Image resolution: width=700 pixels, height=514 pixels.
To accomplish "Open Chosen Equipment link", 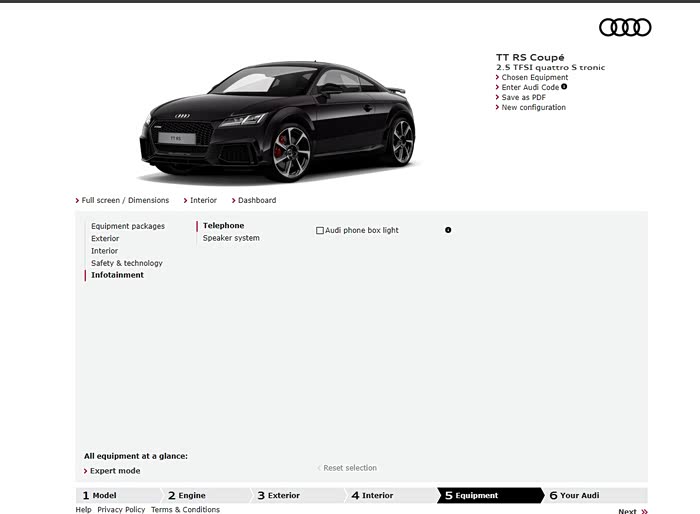I will [534, 77].
